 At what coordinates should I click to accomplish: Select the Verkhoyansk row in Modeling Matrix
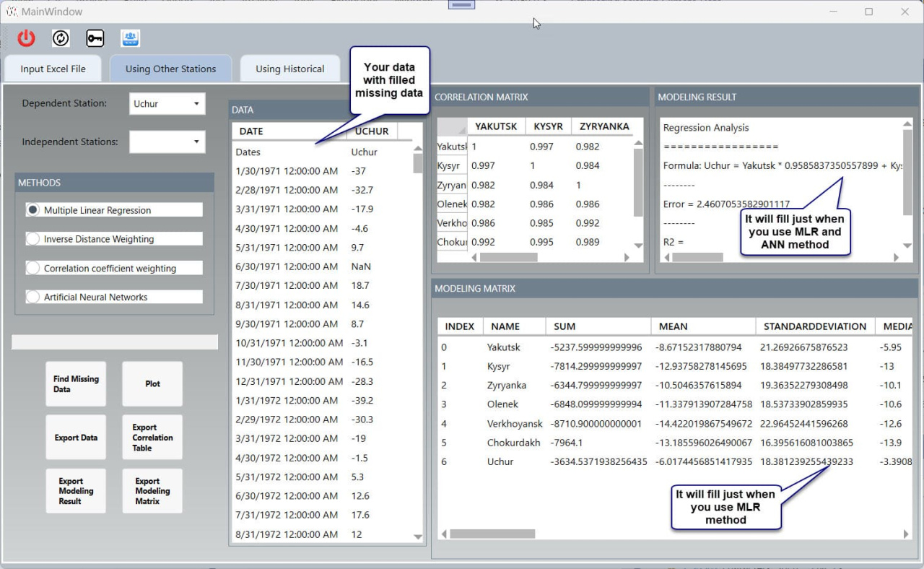coord(674,424)
